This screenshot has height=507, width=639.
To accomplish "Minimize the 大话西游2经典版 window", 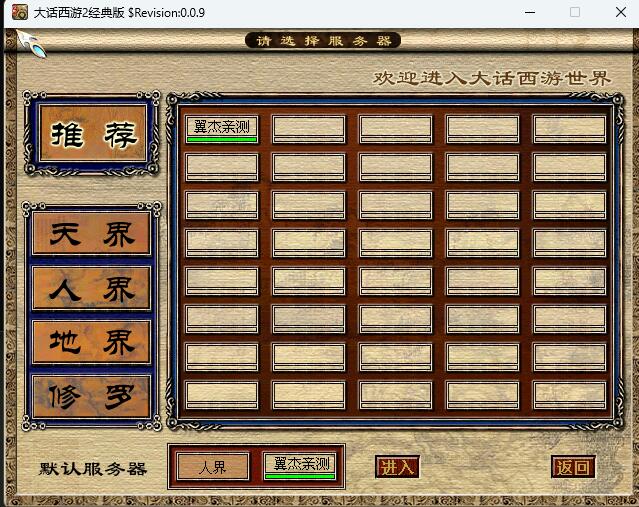I will [x=530, y=12].
